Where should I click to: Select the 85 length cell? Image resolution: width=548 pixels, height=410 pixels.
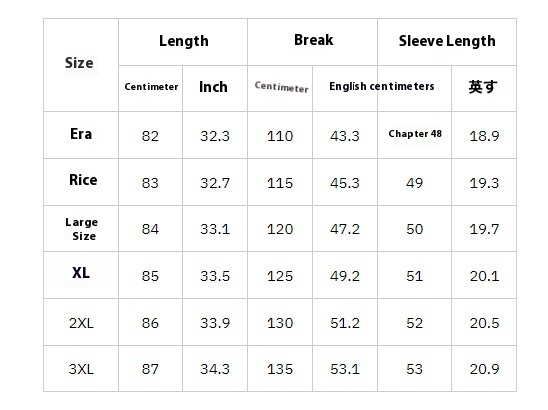tap(150, 276)
